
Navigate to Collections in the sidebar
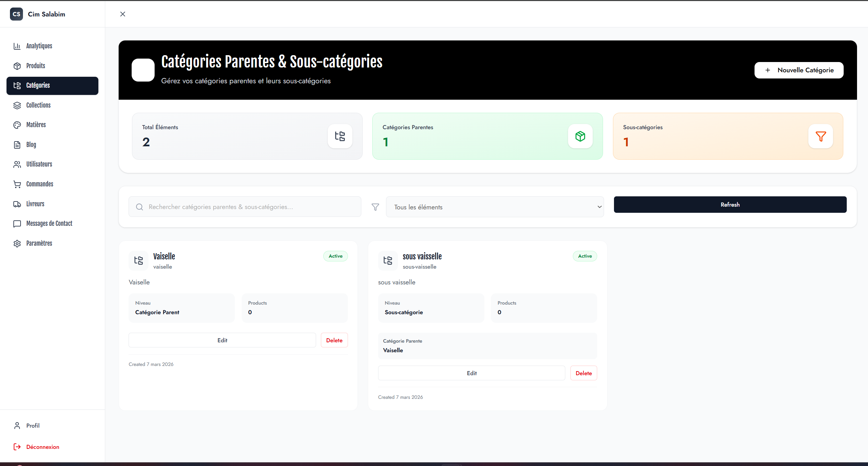pyautogui.click(x=38, y=105)
